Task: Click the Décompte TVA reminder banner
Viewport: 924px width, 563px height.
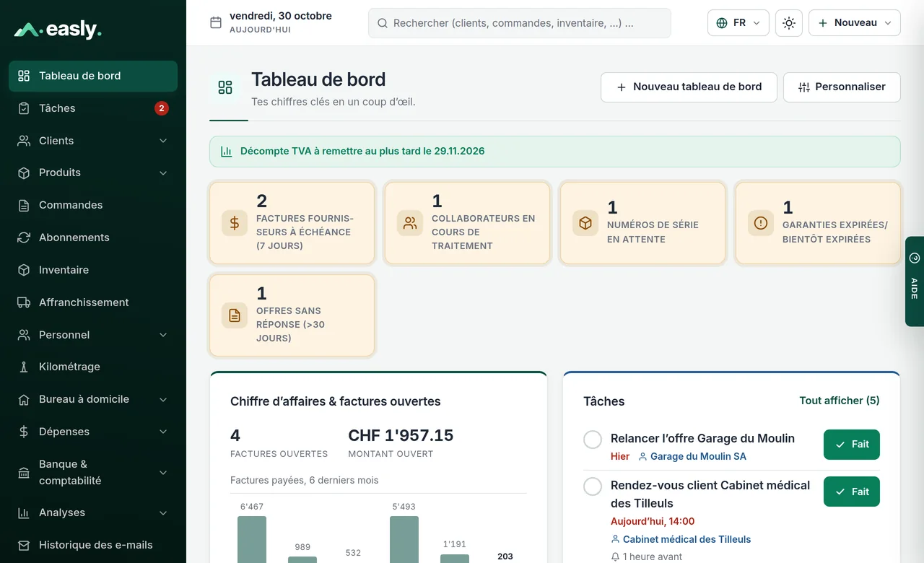Action: pyautogui.click(x=555, y=152)
